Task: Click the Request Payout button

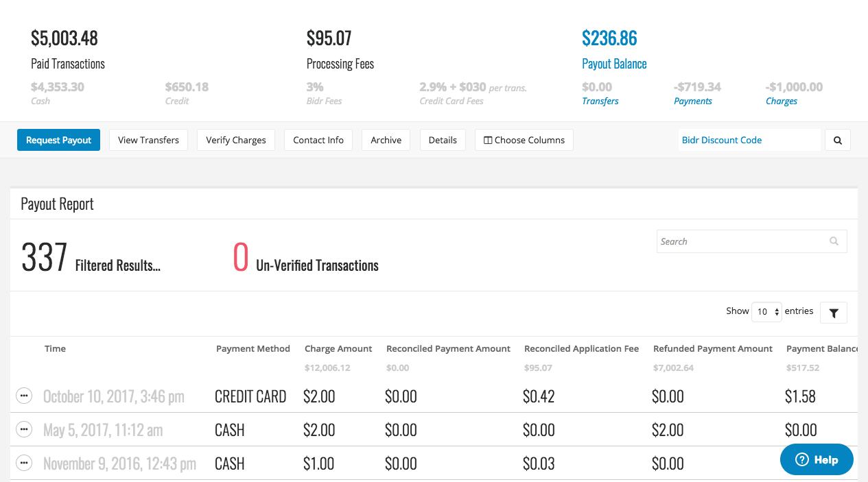Action: [x=58, y=140]
